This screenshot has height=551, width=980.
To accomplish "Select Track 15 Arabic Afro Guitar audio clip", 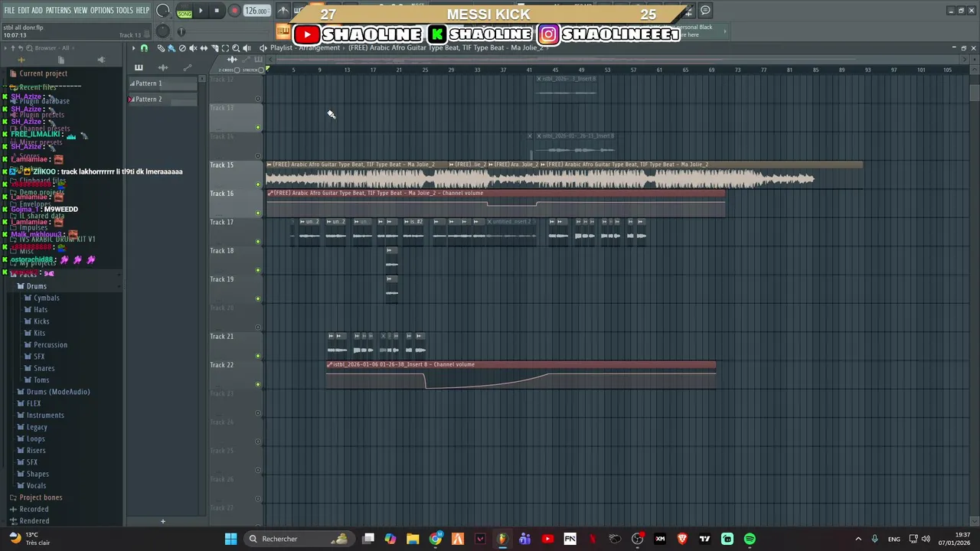I will coord(357,174).
